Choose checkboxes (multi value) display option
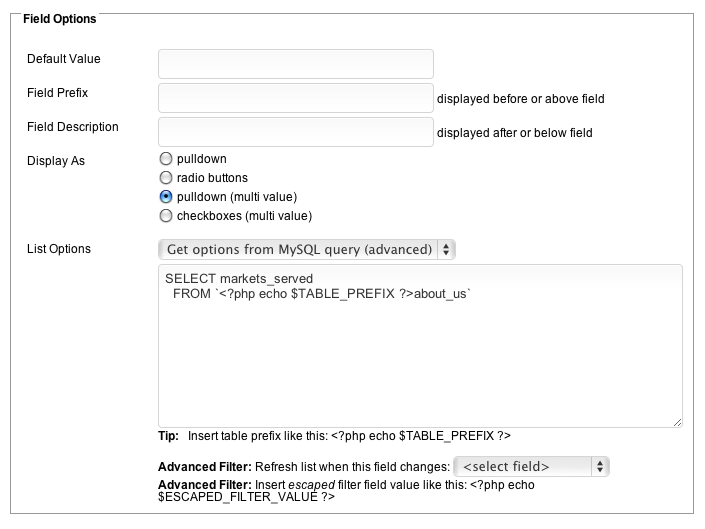 166,215
